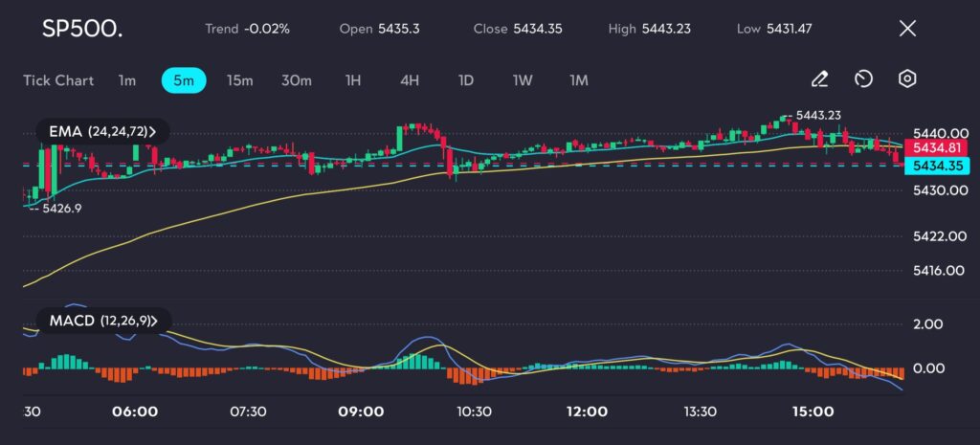Select the drawing pencil tool icon
The image size is (980, 445).
[819, 79]
